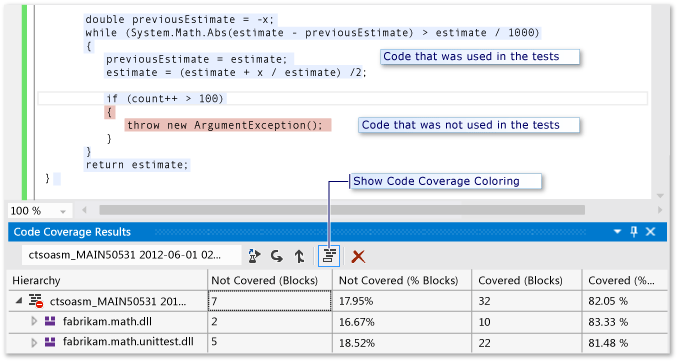Click the ctsoasm_MAIN50531 result icon
Viewport: 678px width, 362px height.
(x=36, y=301)
